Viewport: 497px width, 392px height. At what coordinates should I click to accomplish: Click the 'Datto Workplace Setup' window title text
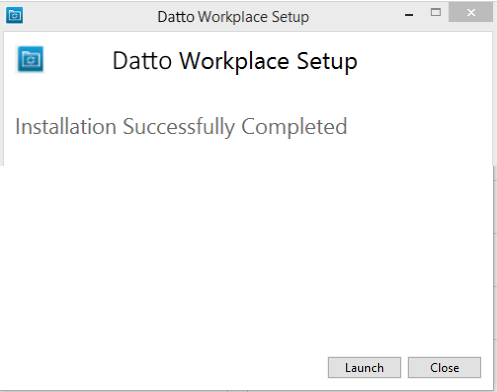pyautogui.click(x=233, y=17)
